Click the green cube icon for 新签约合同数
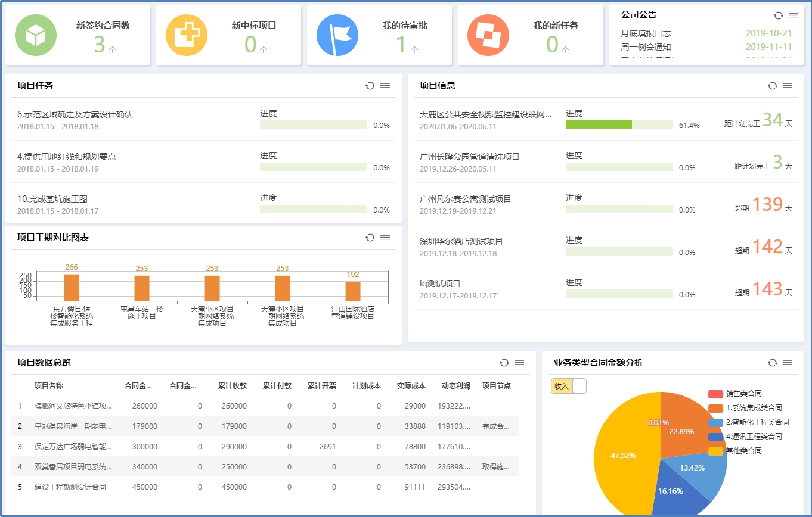The height and width of the screenshot is (517, 812). (x=36, y=35)
